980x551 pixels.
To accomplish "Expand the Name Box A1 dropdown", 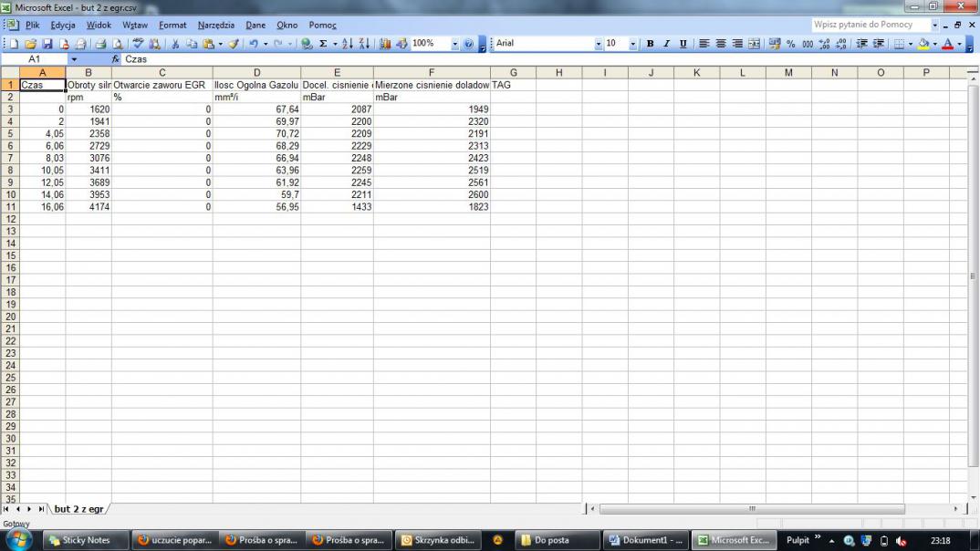I will [74, 59].
